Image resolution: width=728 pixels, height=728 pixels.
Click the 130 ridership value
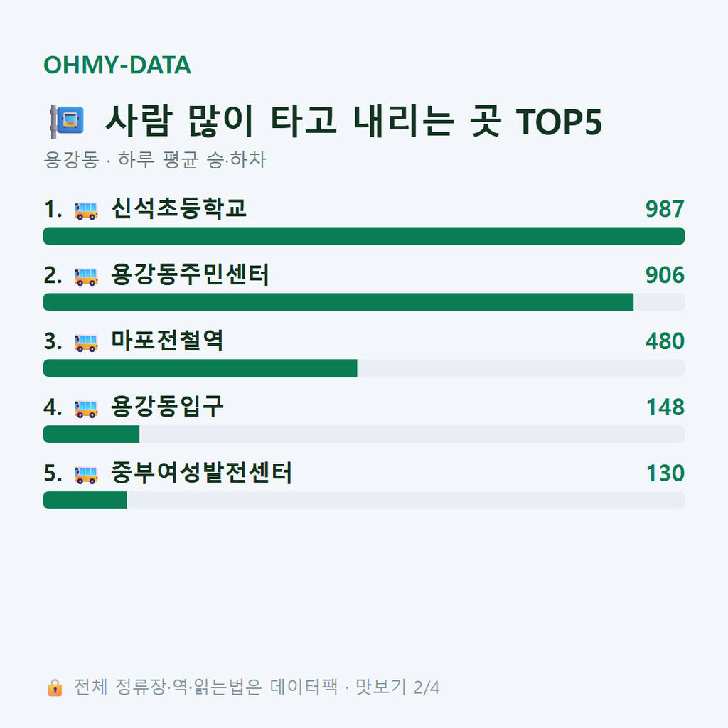point(665,473)
